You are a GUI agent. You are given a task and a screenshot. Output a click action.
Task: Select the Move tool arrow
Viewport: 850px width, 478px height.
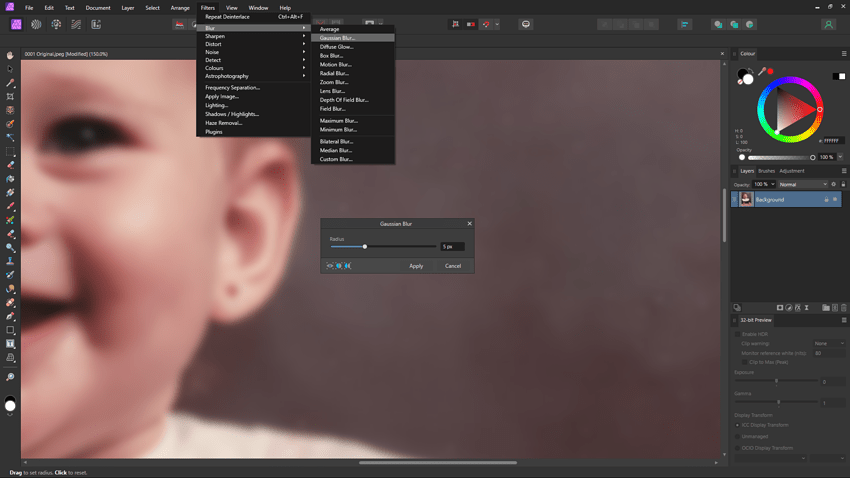tap(10, 69)
